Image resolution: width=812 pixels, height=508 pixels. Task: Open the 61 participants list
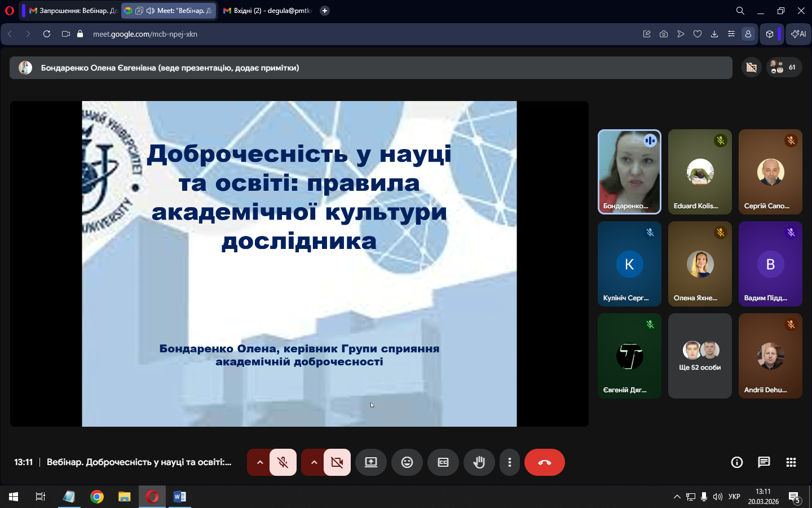pos(784,68)
